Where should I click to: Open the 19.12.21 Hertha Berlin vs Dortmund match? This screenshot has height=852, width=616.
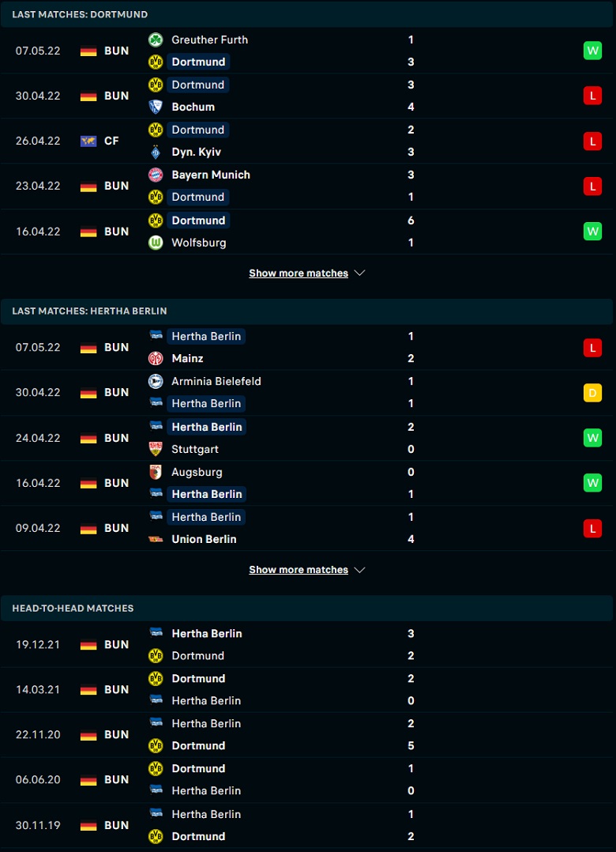pyautogui.click(x=306, y=644)
